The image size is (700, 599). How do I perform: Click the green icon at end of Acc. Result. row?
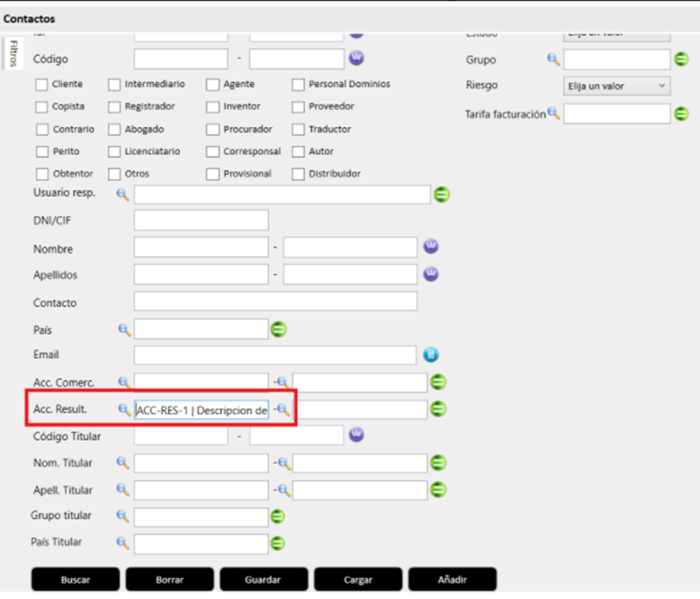[438, 409]
